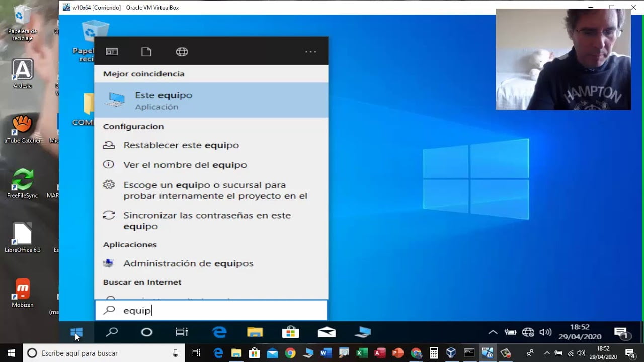
Task: Select the Apps filter in search panel
Action: (112, 51)
